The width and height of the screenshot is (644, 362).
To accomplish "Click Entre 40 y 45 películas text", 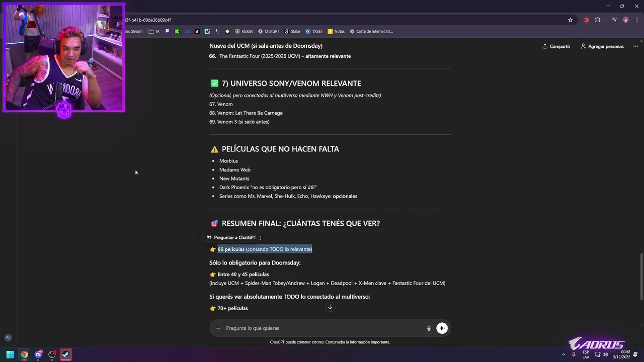I will [x=243, y=275].
